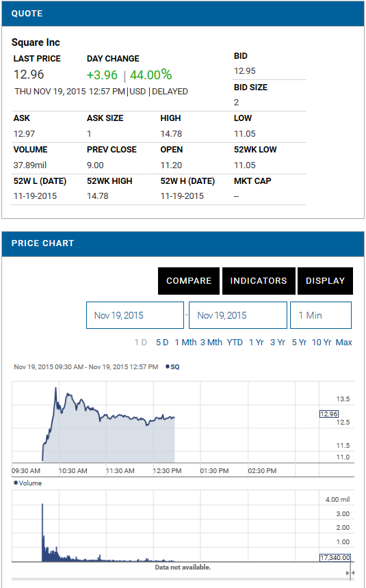Click the PREV CLOSE value 9.00
The image size is (366, 588).
click(95, 165)
